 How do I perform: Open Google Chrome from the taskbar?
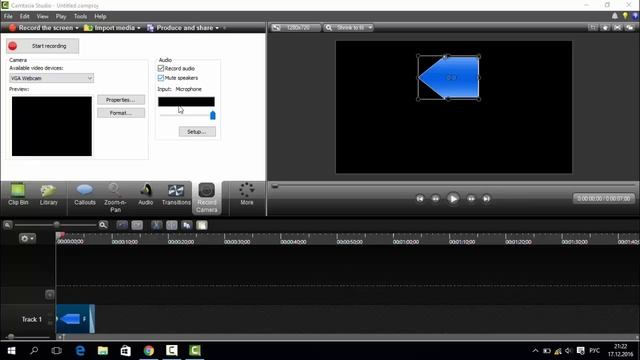(x=149, y=351)
